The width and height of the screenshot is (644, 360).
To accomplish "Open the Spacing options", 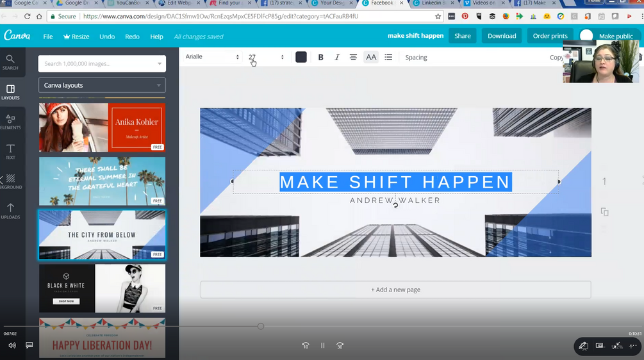I will 416,58.
